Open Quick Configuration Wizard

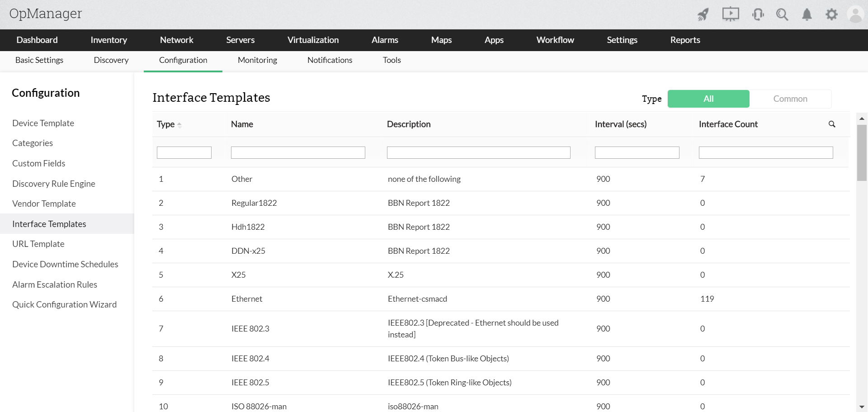click(x=65, y=304)
